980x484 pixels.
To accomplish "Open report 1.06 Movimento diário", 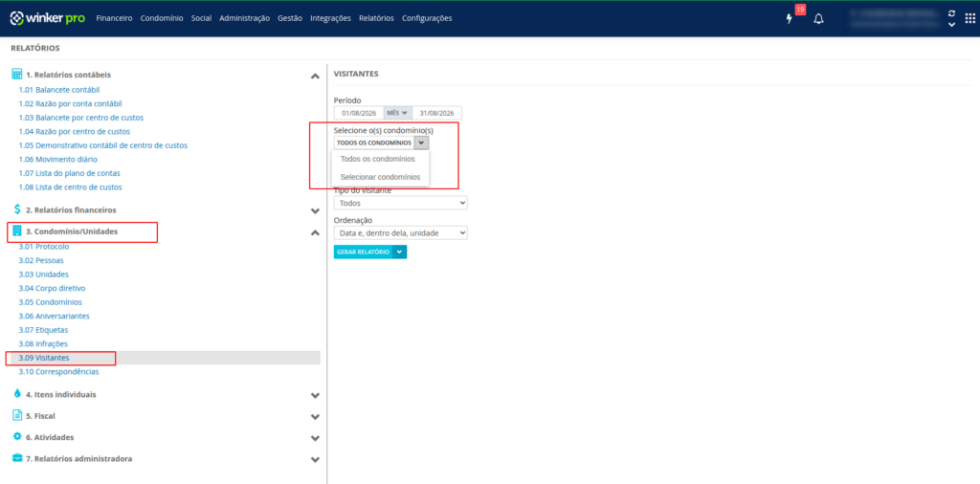I will (58, 159).
